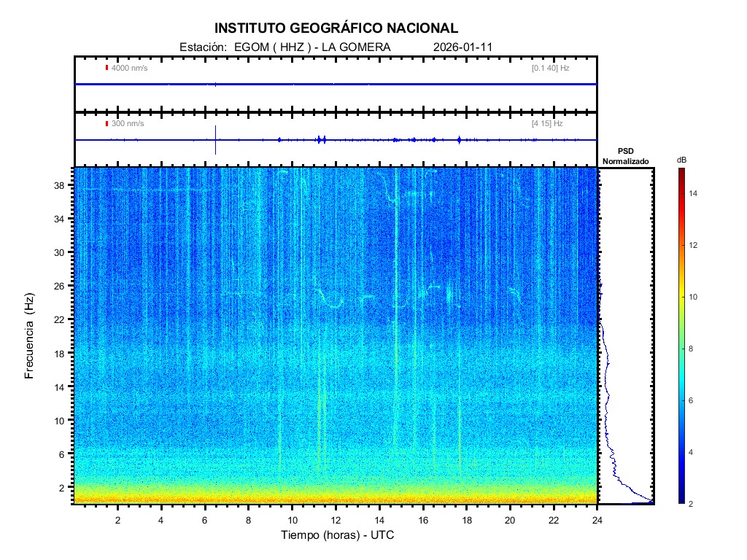Click the vertical spike in the lower seismogram
The image size is (747, 560).
click(x=216, y=139)
